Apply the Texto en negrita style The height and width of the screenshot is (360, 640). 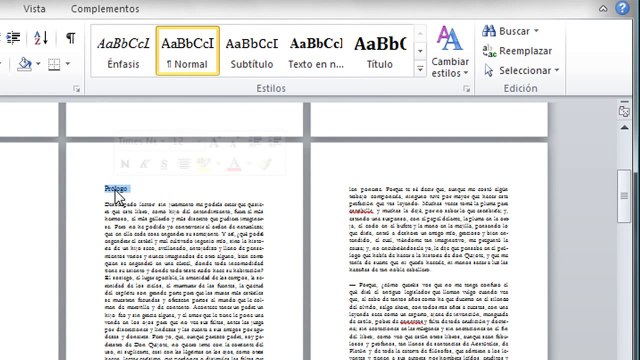coord(316,51)
